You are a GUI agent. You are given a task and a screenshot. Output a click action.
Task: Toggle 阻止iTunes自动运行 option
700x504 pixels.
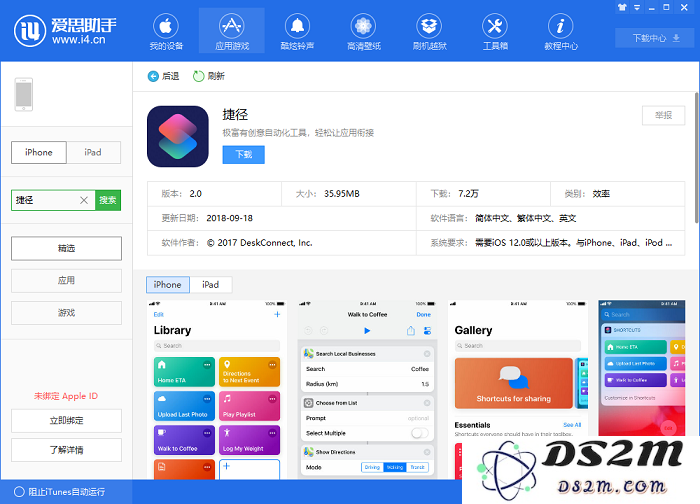[59, 492]
